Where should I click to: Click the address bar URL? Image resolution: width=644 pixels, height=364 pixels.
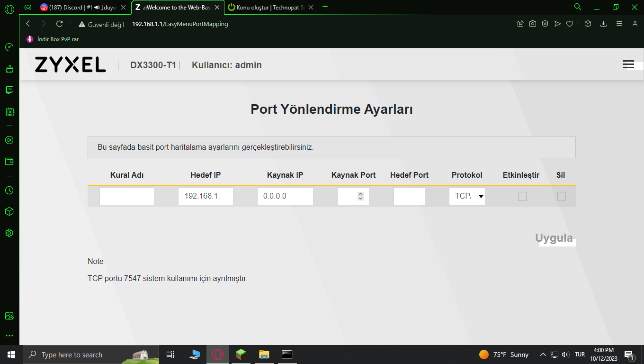180,24
